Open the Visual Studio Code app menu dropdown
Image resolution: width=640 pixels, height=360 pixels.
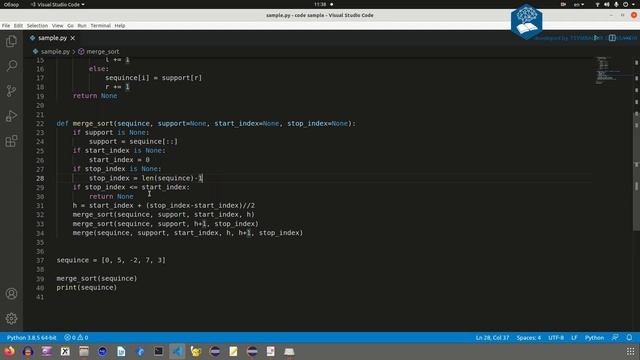click(58, 4)
